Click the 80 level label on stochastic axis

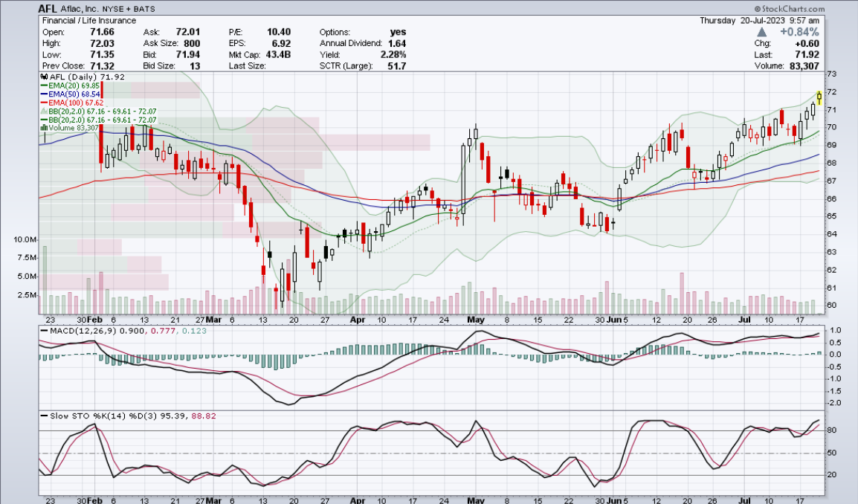[x=831, y=430]
